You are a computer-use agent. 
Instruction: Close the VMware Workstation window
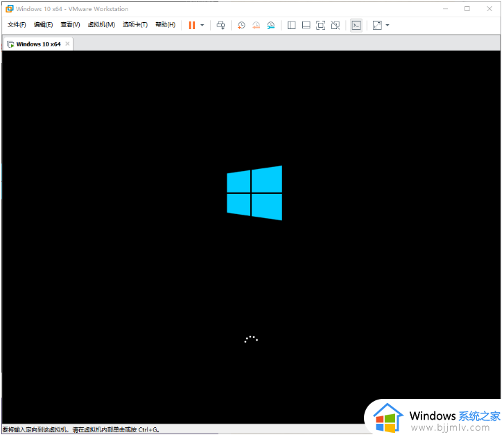tap(489, 9)
